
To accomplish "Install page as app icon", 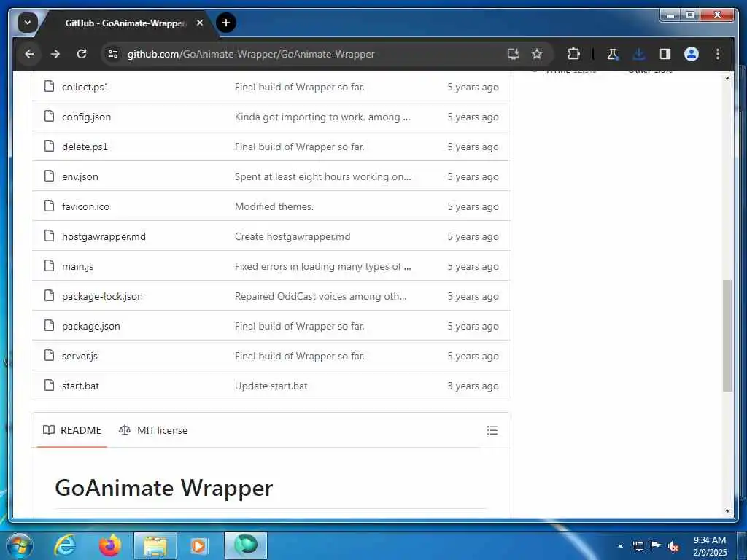I will tap(513, 54).
